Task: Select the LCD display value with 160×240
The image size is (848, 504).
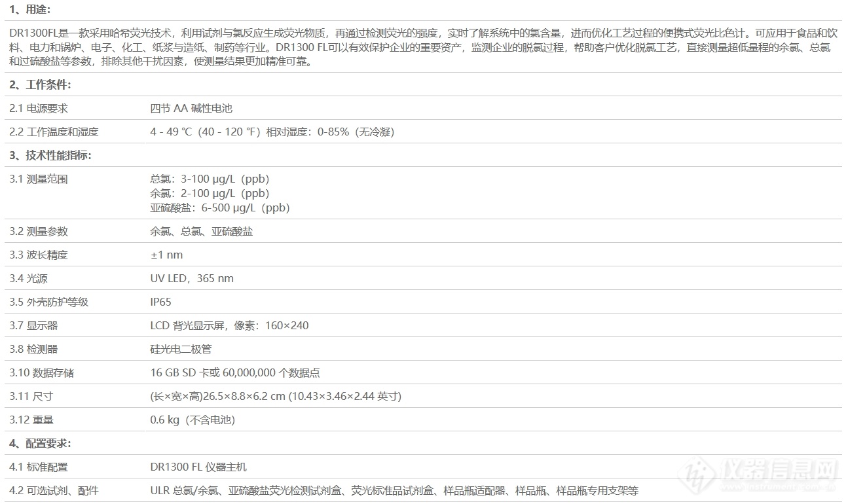Action: click(x=229, y=325)
